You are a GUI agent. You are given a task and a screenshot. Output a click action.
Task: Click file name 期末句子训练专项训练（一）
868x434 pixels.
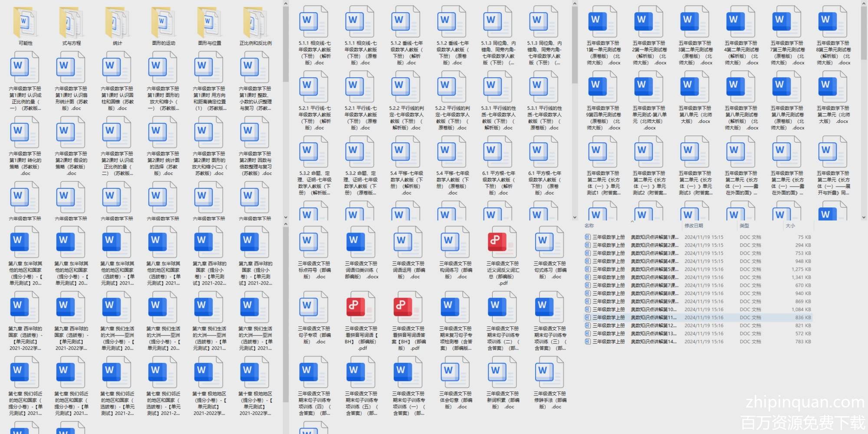[x=408, y=404]
